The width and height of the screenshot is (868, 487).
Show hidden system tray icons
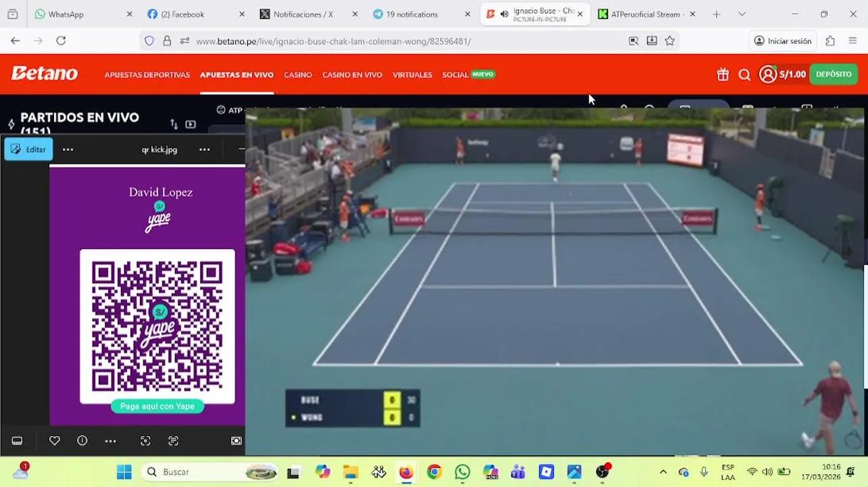pos(663,471)
